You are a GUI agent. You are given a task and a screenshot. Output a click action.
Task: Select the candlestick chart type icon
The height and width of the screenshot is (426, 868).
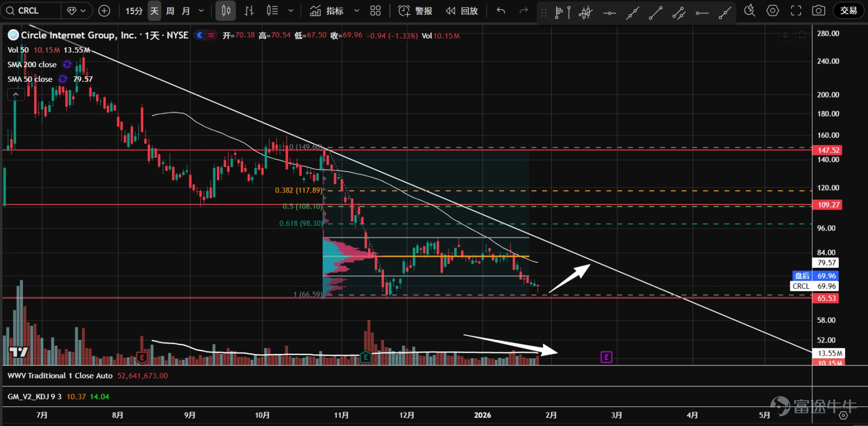[226, 11]
